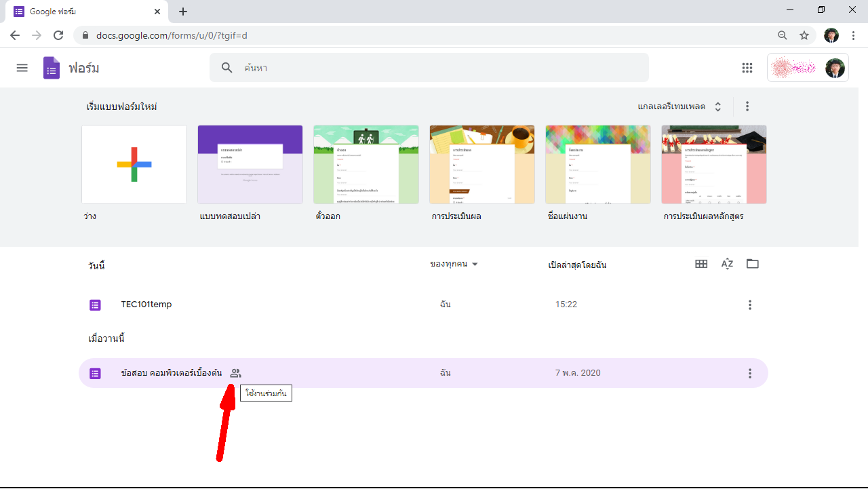This screenshot has width=868, height=489.
Task: Open more options for TEC101temp
Action: point(749,305)
